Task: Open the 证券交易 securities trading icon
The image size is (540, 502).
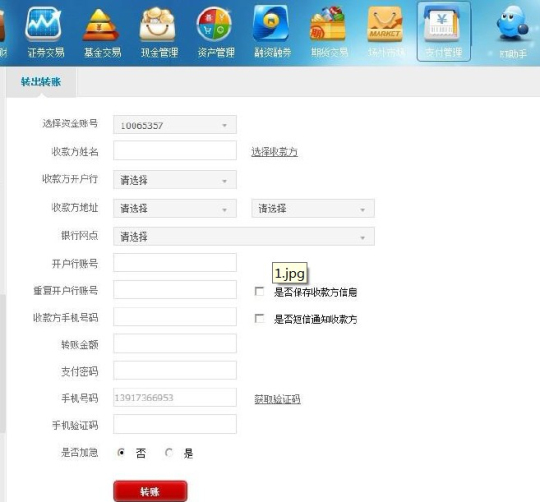Action: [x=44, y=24]
